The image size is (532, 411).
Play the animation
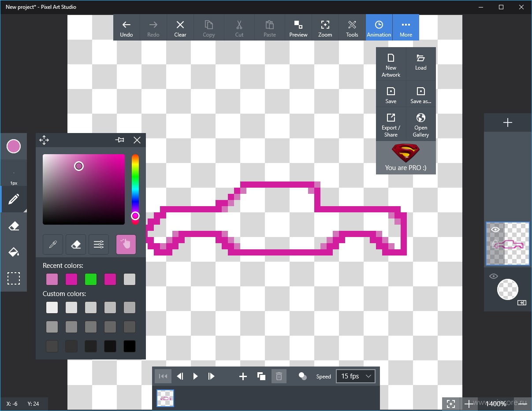click(195, 376)
